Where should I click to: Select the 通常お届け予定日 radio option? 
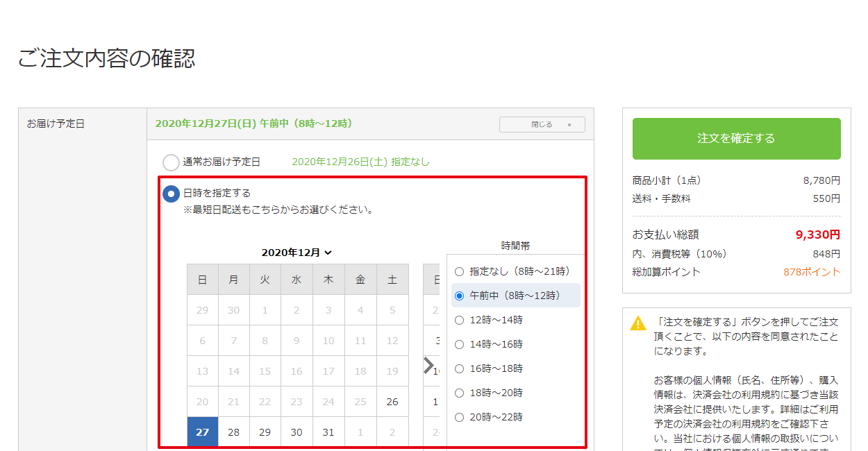(171, 162)
